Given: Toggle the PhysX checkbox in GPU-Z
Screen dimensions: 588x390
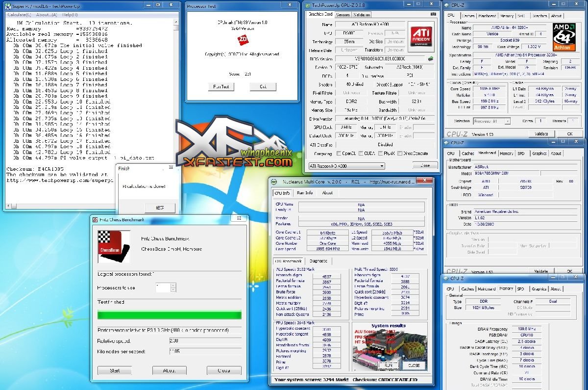Looking at the screenshot, I should 380,154.
